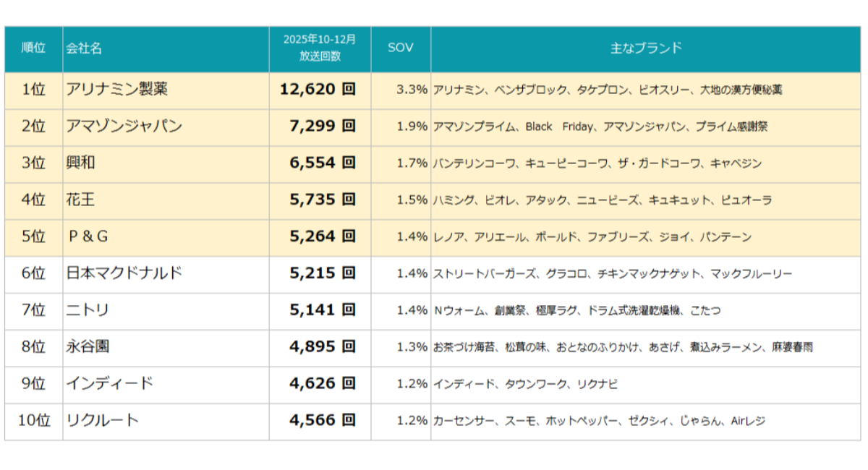The height and width of the screenshot is (470, 868).
Task: Click the 10位 rank cell
Action: pos(33,421)
